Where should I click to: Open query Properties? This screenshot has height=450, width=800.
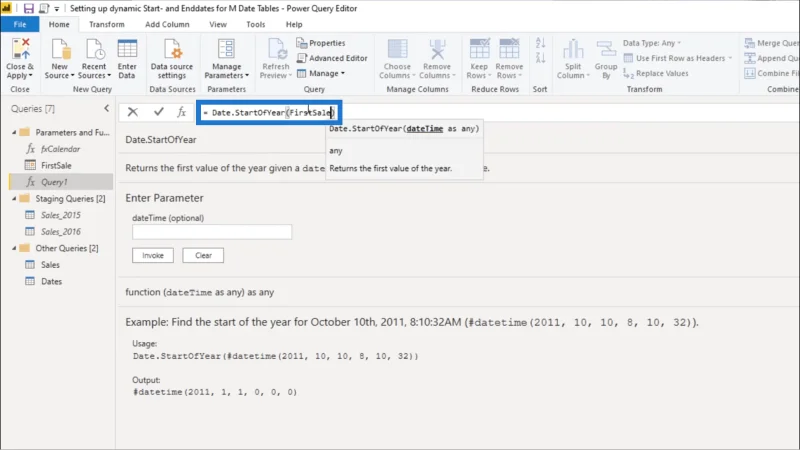321,43
